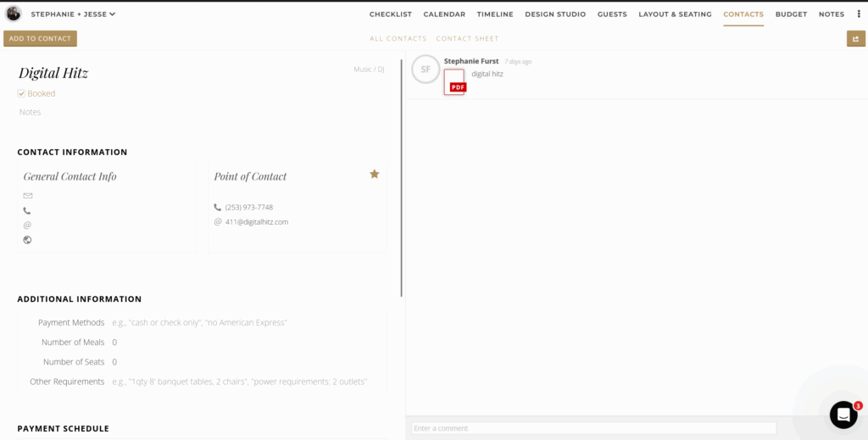Click the @ icon beside 411@digitalhitz.com

point(218,222)
